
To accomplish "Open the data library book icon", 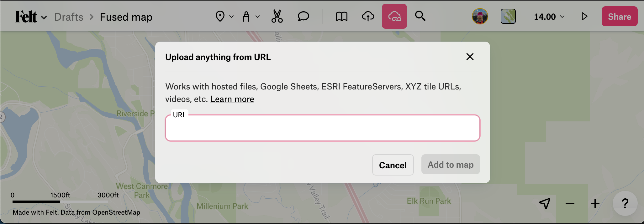I will point(341,17).
